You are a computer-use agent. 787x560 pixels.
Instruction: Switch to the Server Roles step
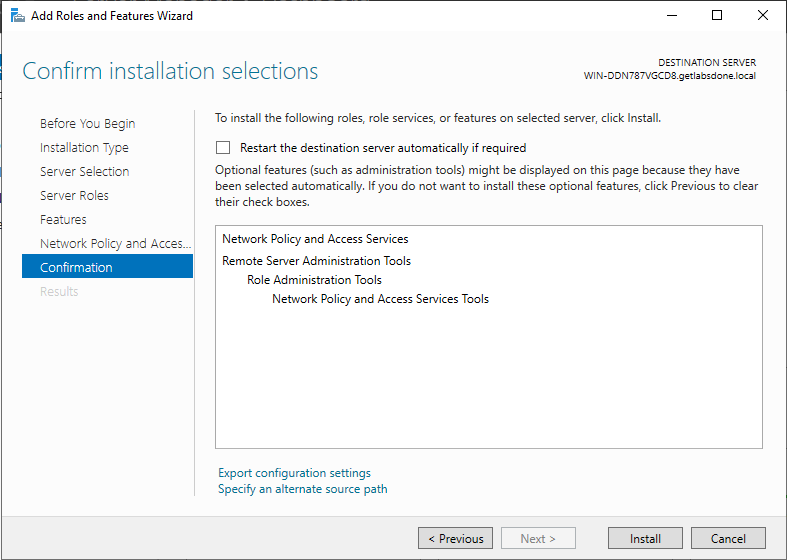(x=74, y=196)
